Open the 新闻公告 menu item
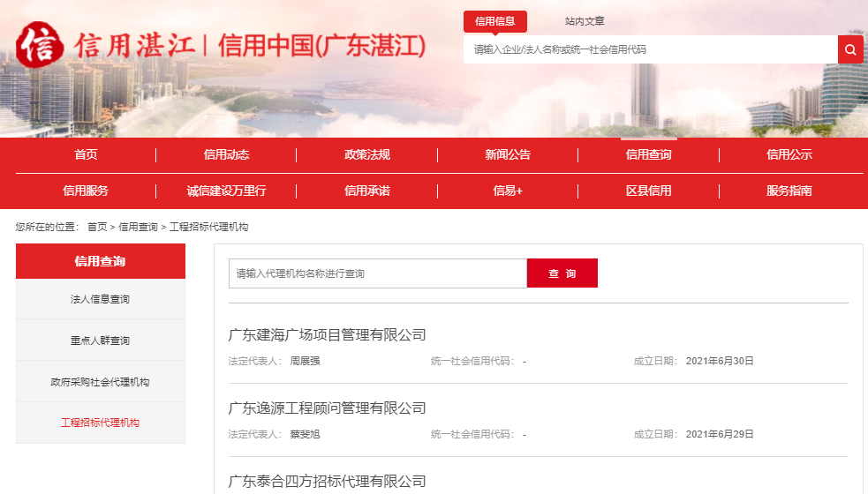Viewport: 868px width, 494px height. (508, 155)
